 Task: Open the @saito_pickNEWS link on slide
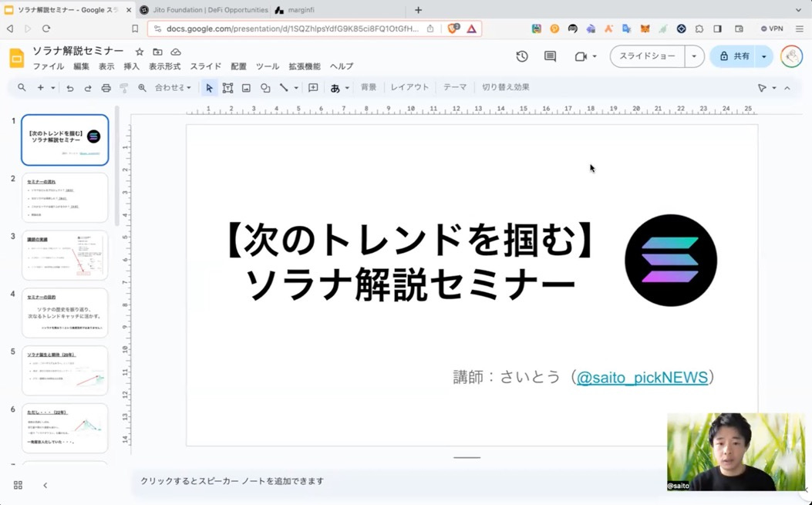tap(642, 377)
